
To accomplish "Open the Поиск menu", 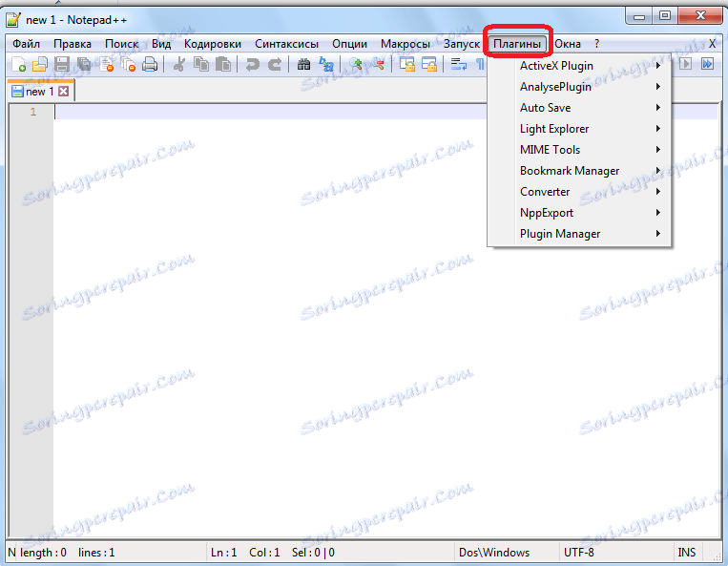I will pos(121,44).
